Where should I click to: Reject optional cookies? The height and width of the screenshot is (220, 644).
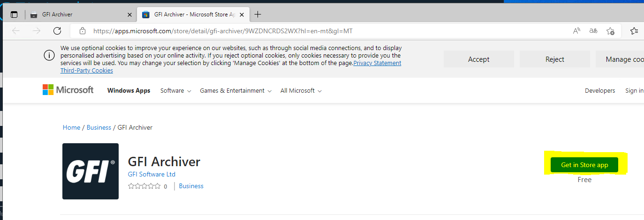pyautogui.click(x=555, y=59)
